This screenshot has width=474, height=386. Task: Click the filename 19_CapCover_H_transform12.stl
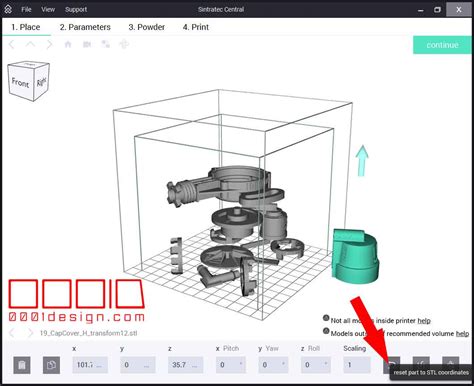(x=88, y=333)
